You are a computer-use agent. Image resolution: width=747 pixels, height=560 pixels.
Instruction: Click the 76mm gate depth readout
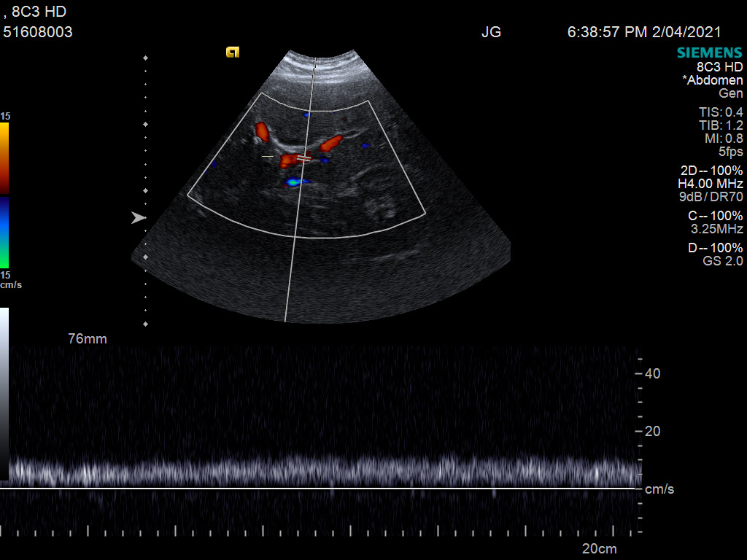(87, 339)
